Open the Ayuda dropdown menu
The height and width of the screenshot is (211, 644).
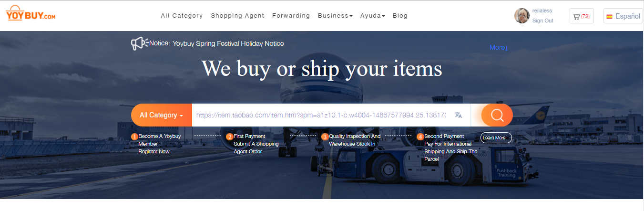click(x=373, y=16)
